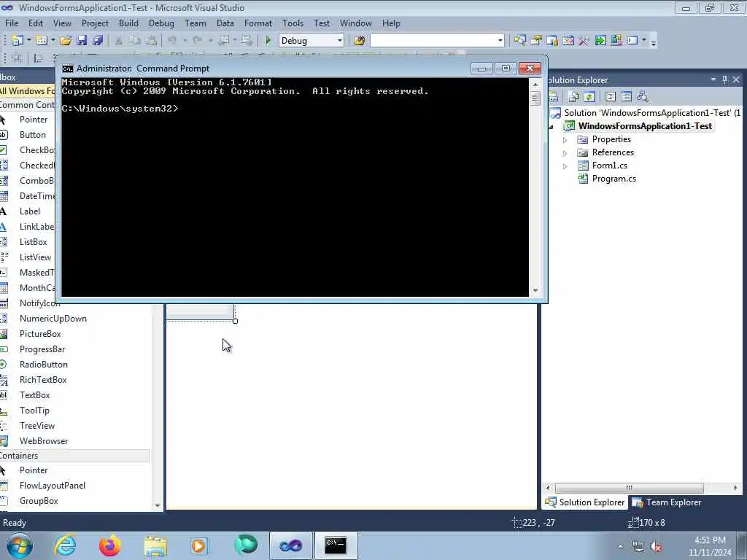This screenshot has width=747, height=560.
Task: Pin the Solution Explorer panel with auto-hide
Action: click(x=724, y=79)
